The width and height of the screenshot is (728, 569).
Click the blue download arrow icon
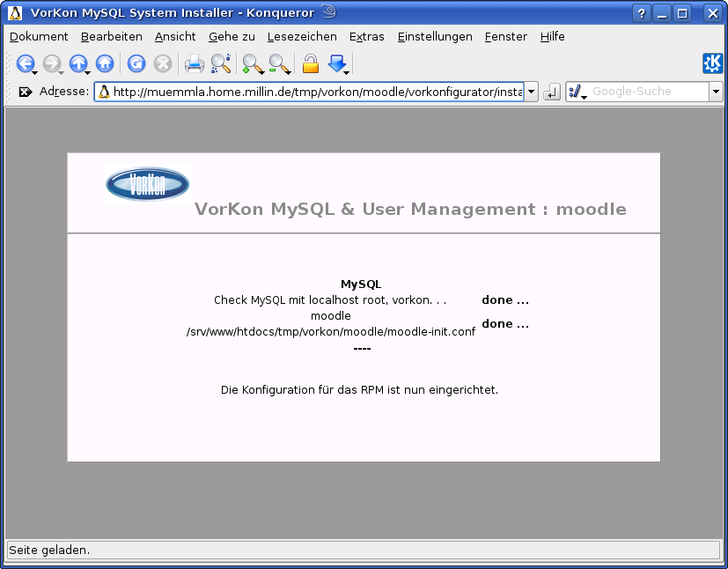pos(336,63)
